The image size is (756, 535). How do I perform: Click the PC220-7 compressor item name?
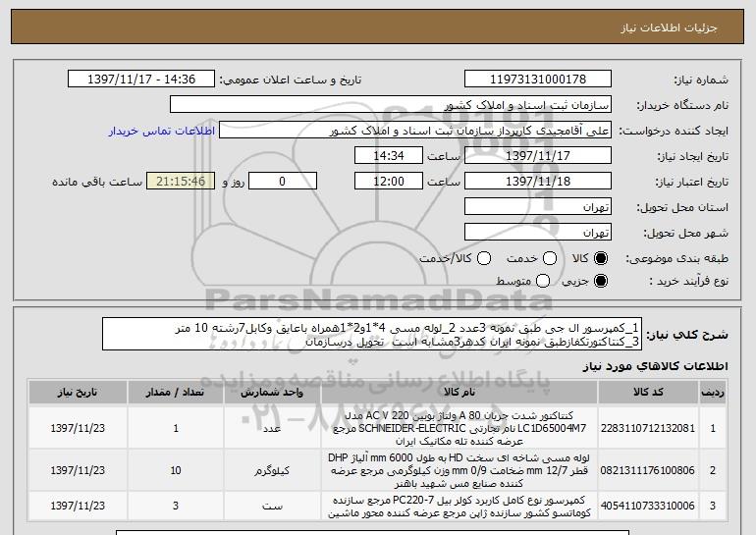459,507
